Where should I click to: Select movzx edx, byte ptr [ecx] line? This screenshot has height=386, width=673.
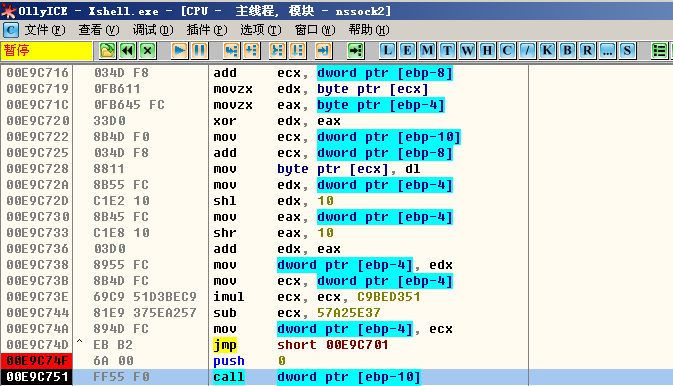321,89
